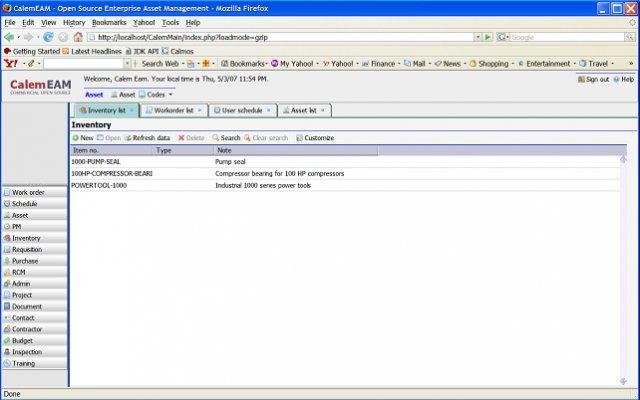Viewport: 640px width, 400px height.
Task: Select the POWERTOOL-1000 inventory row
Action: (345, 185)
